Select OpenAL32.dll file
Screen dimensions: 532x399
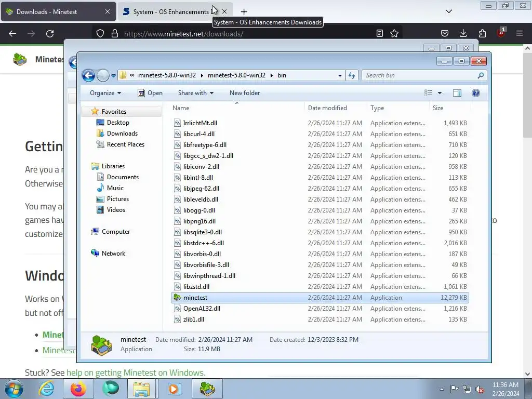tap(320, 309)
